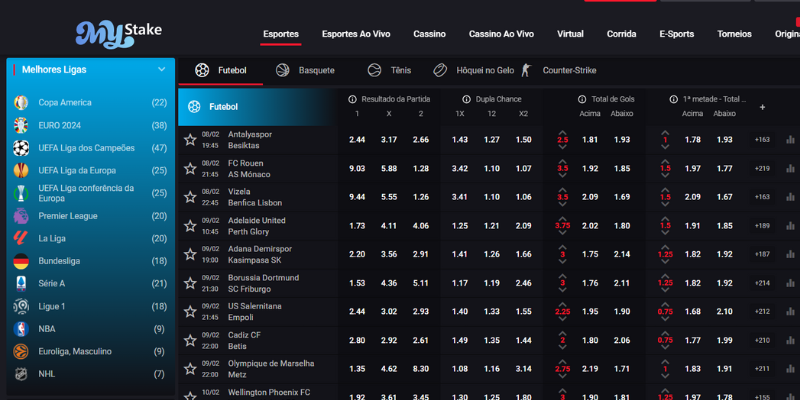Favorite the Antalyaspor vs Besiktas match
Image resolution: width=800 pixels, height=400 pixels.
(x=190, y=140)
